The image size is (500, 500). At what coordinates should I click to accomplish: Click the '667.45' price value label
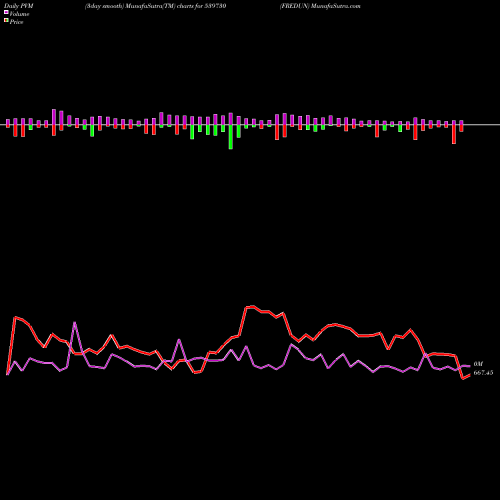pyautogui.click(x=483, y=373)
